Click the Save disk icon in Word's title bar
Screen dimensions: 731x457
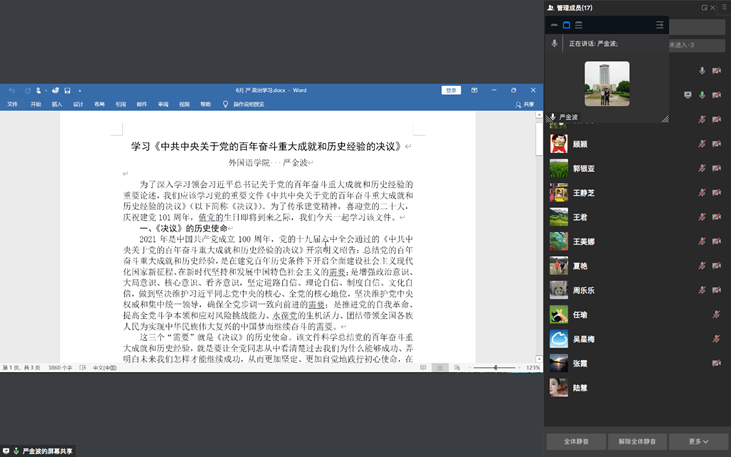tap(67, 90)
